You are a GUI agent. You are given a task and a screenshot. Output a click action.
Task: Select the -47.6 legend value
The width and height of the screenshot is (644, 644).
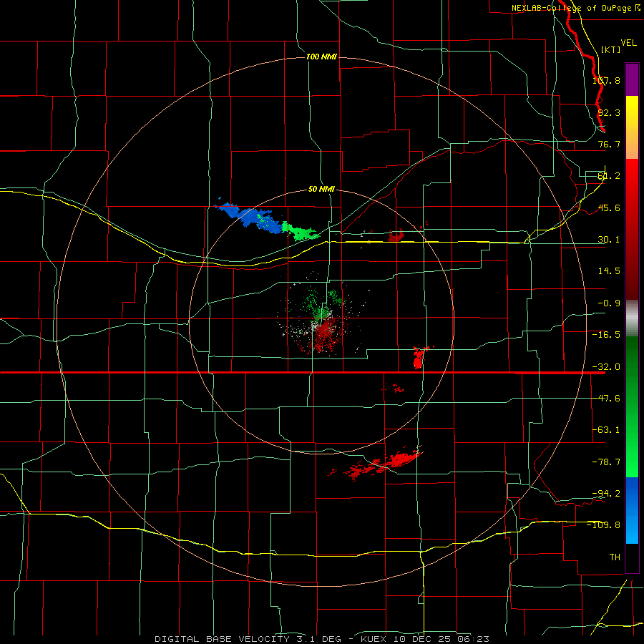[x=606, y=399]
